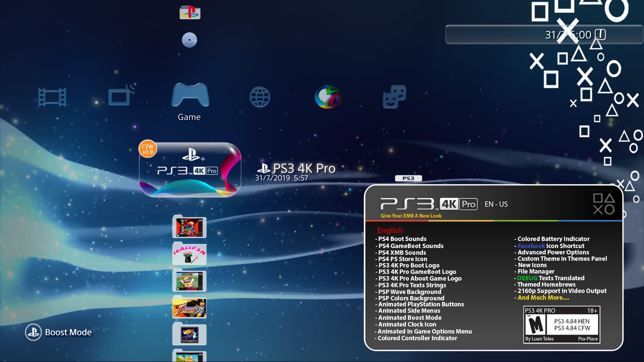
Task: Select the disc icon above Game
Action: point(190,40)
